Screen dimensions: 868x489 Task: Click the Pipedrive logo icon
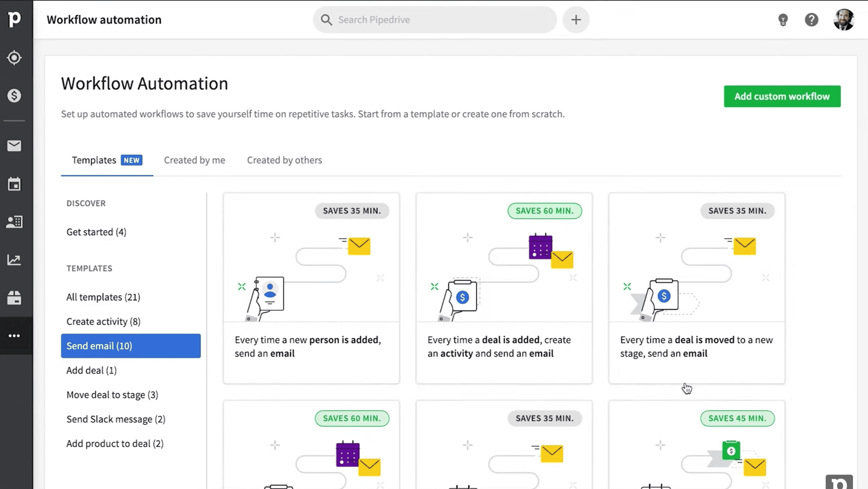pyautogui.click(x=14, y=19)
